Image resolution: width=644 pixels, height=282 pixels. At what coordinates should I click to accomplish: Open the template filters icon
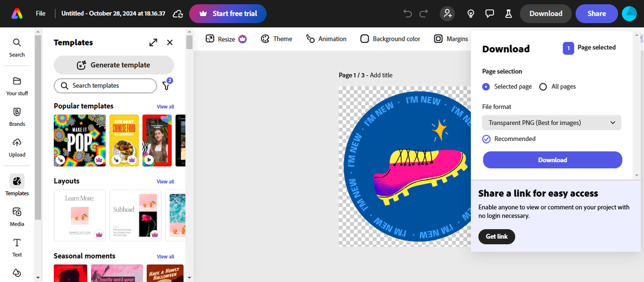click(166, 86)
